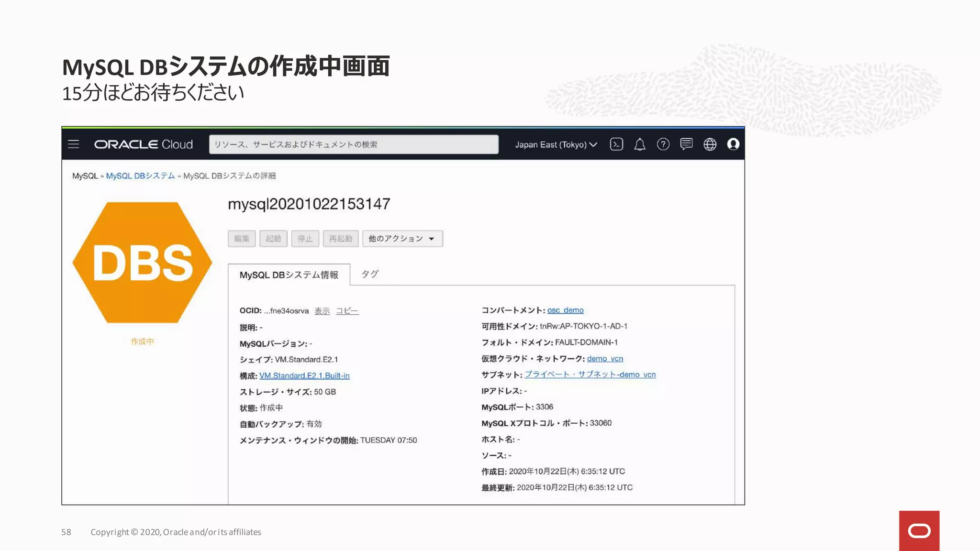The width and height of the screenshot is (980, 551).
Task: Click the TUESDAY 07:50 maintenance window value
Action: (389, 440)
